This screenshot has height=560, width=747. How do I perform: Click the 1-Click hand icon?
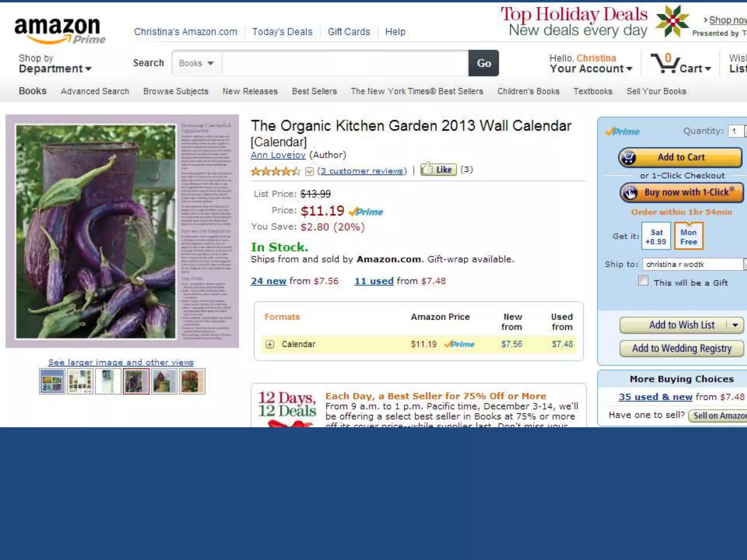pos(630,192)
